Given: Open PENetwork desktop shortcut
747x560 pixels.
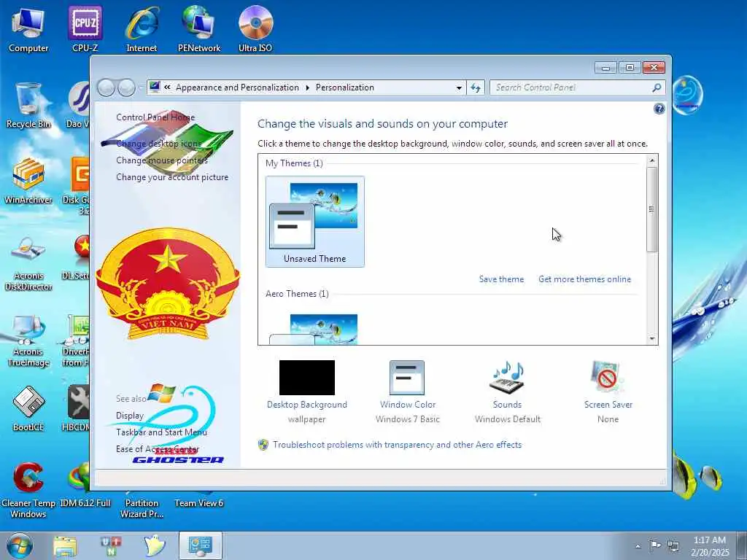Looking at the screenshot, I should (198, 28).
